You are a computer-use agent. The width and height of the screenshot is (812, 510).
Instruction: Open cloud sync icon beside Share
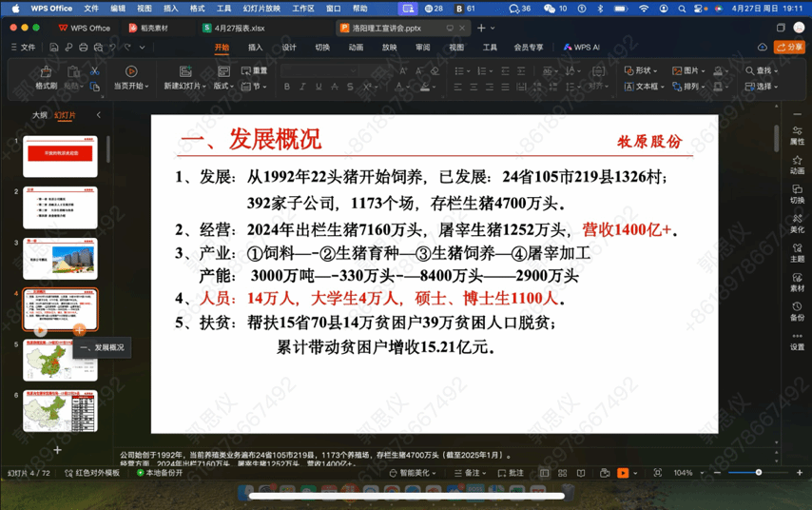[763, 48]
